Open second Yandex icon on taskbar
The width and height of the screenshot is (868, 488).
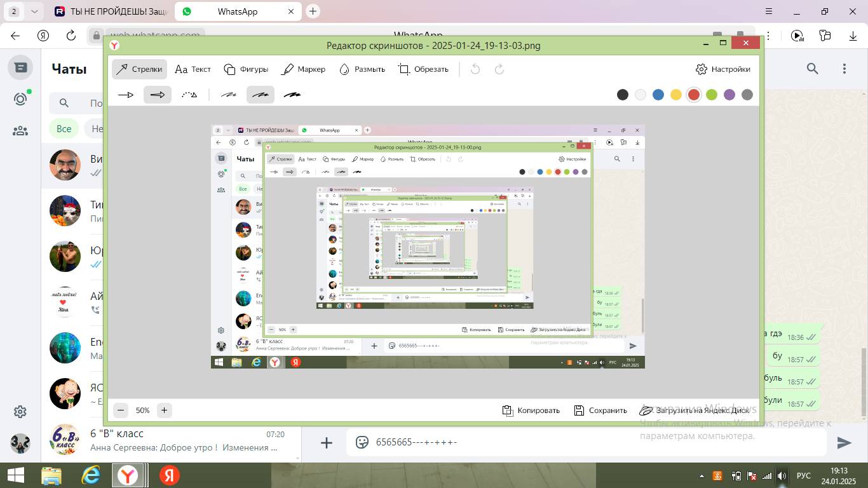pos(169,475)
